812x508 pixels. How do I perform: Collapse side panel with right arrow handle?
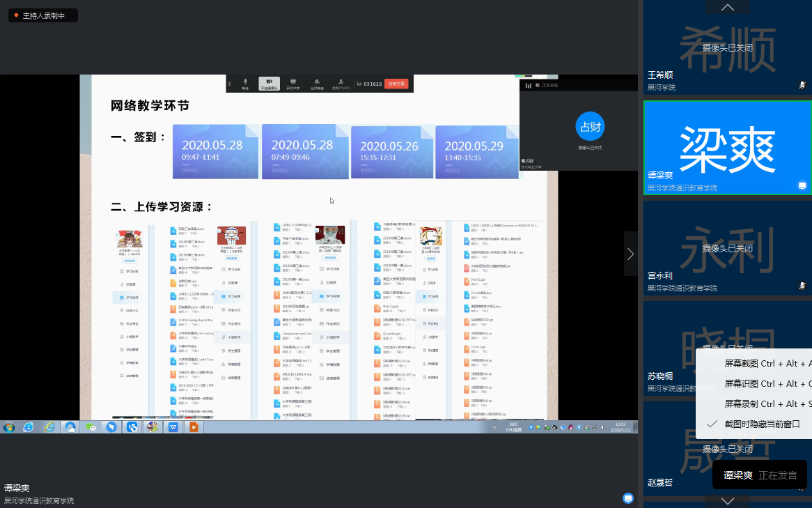click(630, 254)
